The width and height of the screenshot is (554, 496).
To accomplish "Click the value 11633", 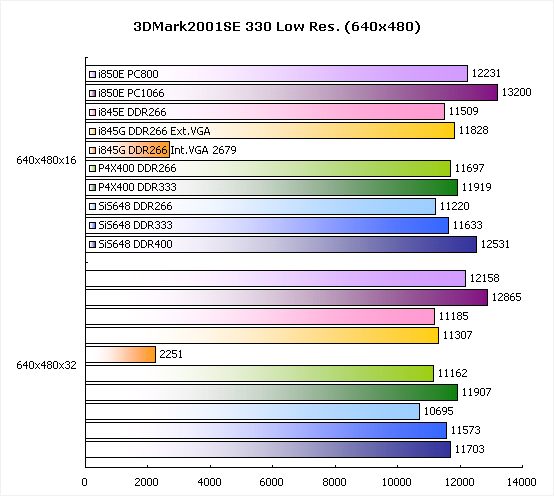I will [x=467, y=225].
